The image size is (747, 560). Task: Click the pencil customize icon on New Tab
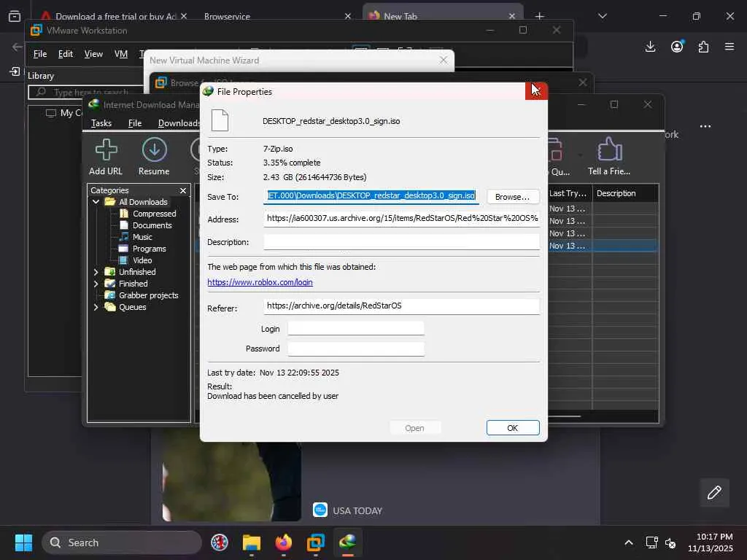(x=714, y=492)
